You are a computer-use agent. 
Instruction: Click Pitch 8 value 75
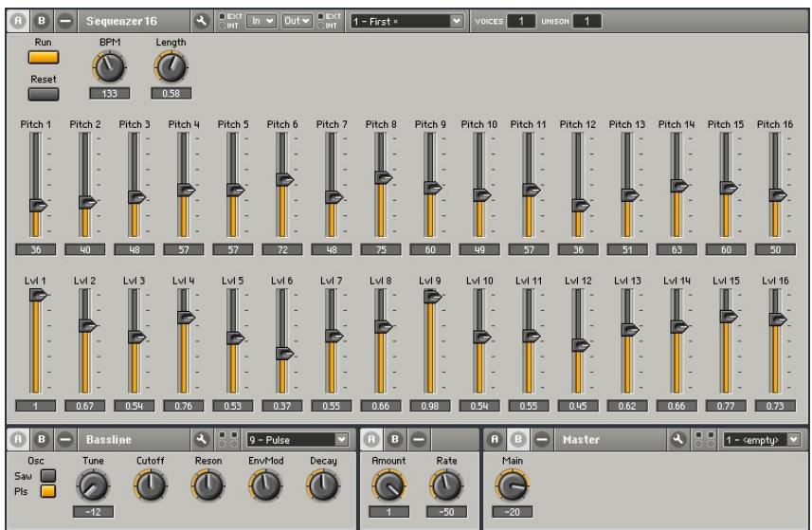[x=381, y=249]
